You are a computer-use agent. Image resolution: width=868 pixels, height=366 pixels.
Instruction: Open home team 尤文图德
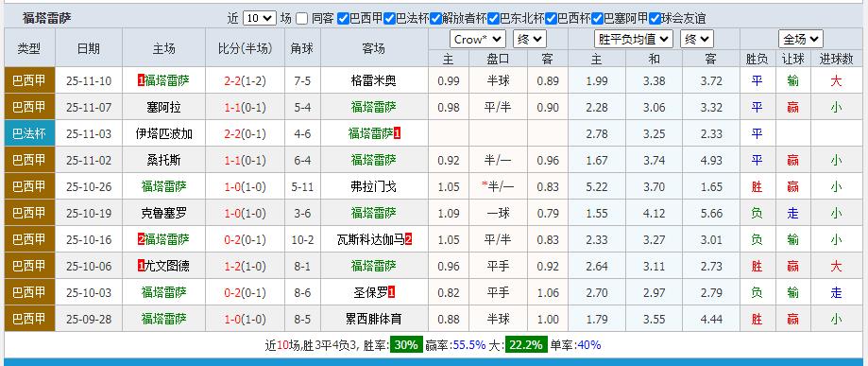pos(167,266)
